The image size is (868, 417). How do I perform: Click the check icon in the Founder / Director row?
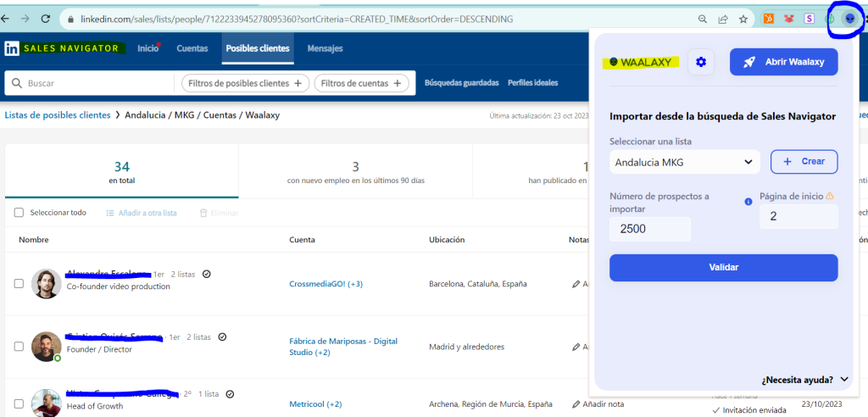222,336
